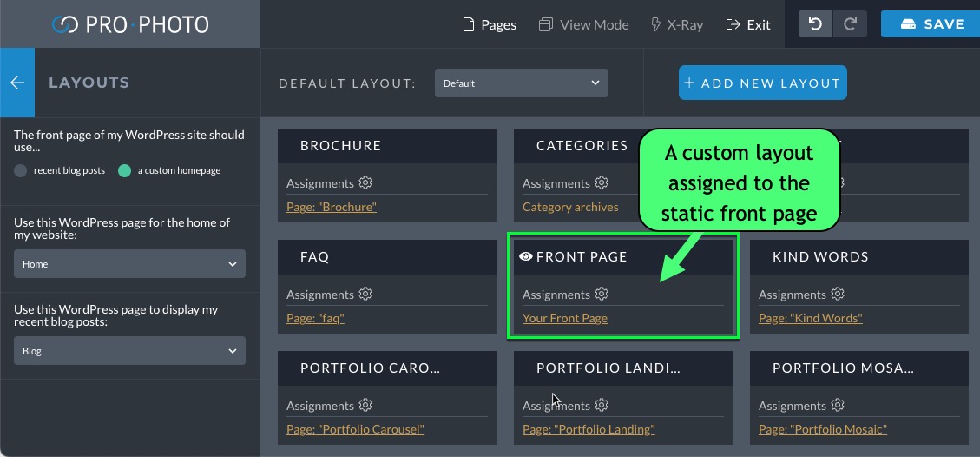980x457 pixels.
Task: Exit the customizer
Action: click(748, 24)
